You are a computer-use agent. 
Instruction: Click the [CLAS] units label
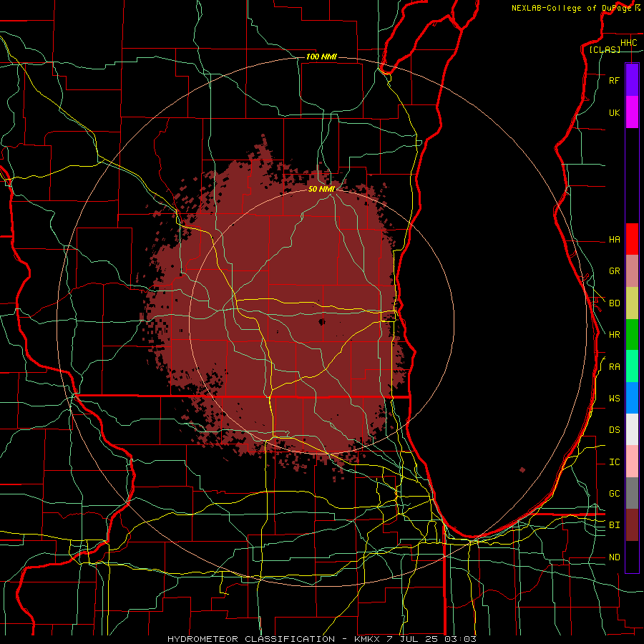pyautogui.click(x=605, y=49)
